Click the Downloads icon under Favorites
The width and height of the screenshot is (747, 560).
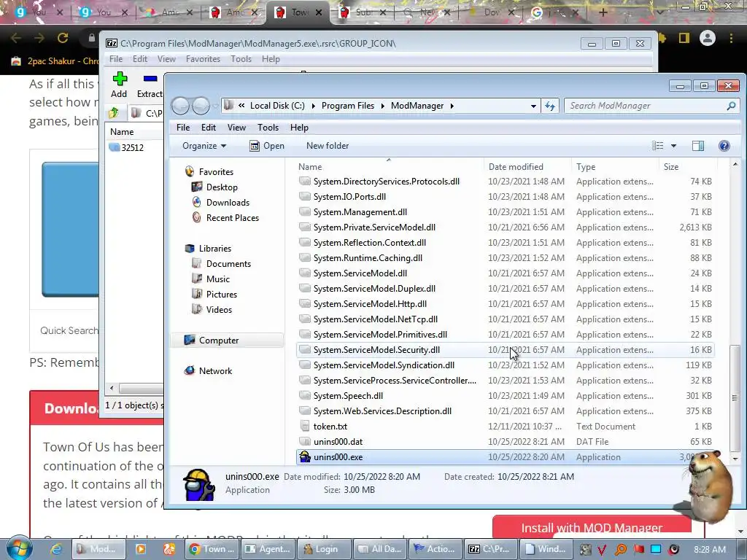point(196,203)
